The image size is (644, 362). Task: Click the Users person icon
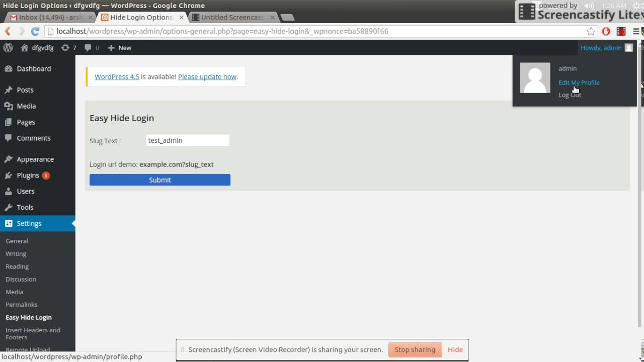pyautogui.click(x=9, y=192)
